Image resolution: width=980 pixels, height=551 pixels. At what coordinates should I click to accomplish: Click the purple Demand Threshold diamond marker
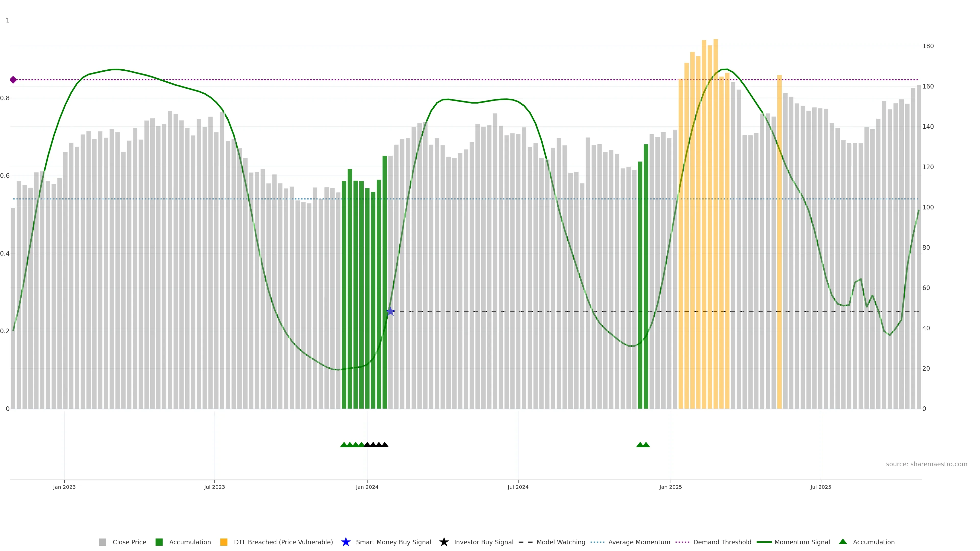tap(13, 80)
